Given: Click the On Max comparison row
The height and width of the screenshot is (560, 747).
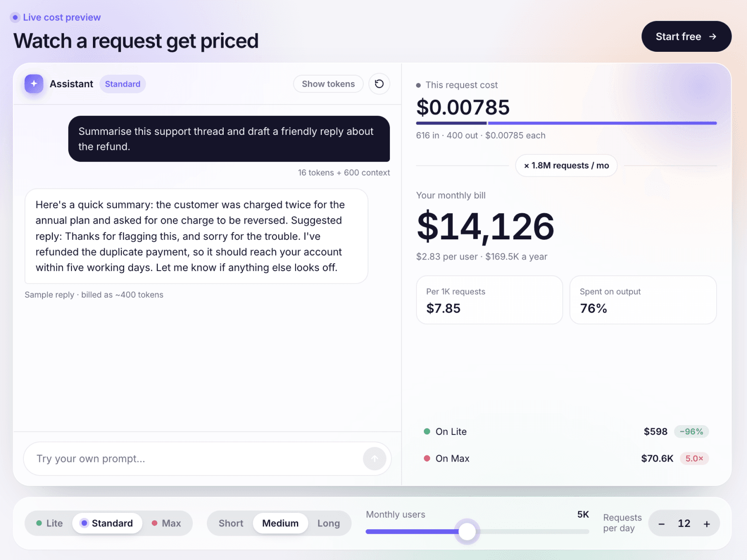Looking at the screenshot, I should coord(566,459).
